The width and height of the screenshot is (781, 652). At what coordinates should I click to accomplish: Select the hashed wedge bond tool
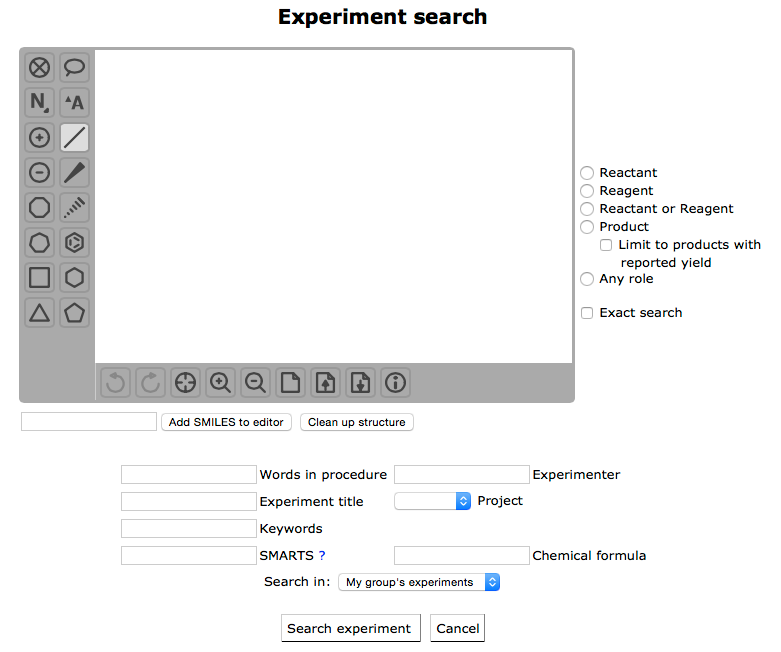click(74, 208)
